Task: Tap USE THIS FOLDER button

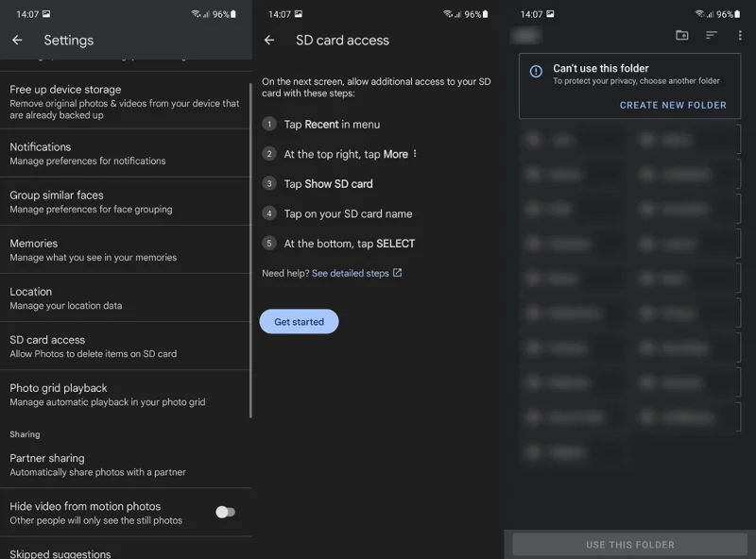Action: click(x=630, y=545)
